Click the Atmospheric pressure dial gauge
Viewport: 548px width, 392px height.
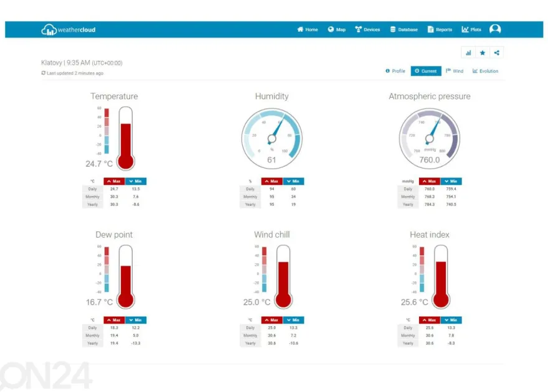[430, 139]
